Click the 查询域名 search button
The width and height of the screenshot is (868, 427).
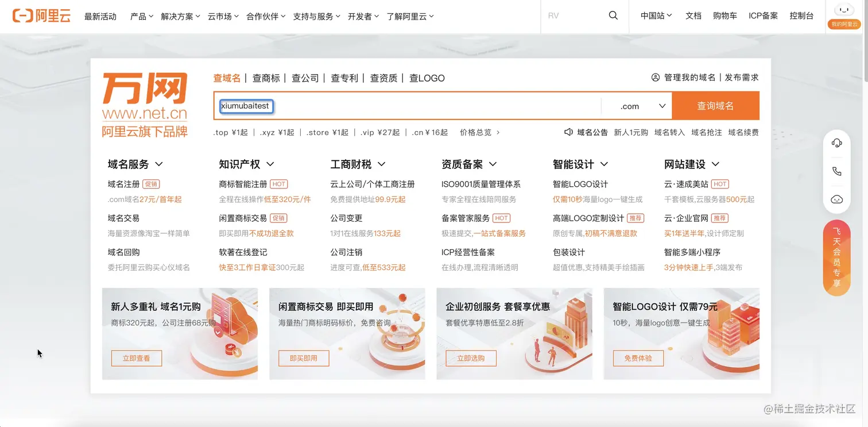tap(715, 106)
